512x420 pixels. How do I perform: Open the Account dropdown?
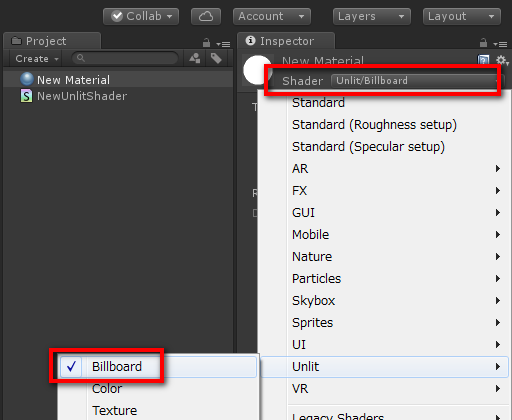pyautogui.click(x=272, y=16)
